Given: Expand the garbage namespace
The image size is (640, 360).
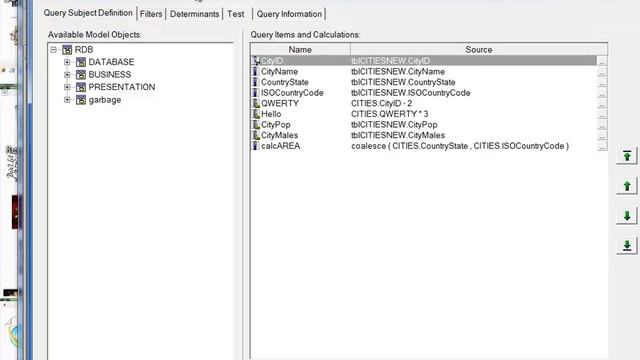Looking at the screenshot, I should 67,100.
